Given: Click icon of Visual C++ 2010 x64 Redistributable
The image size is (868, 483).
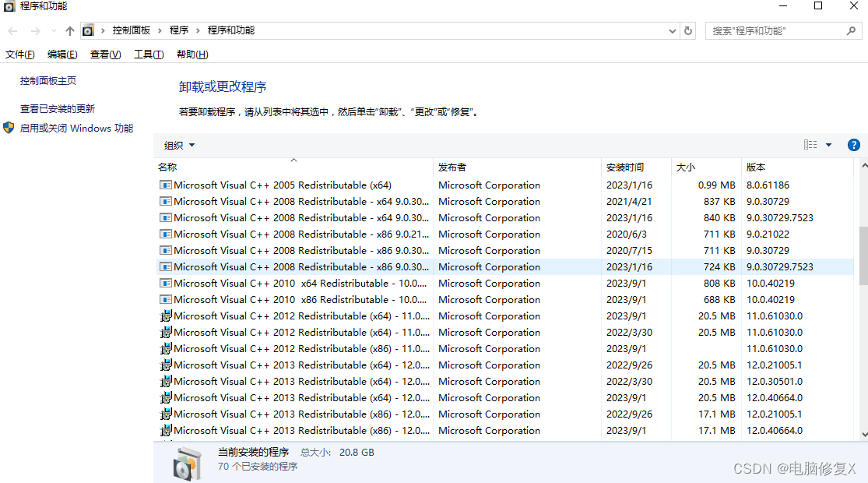Looking at the screenshot, I should click(166, 283).
